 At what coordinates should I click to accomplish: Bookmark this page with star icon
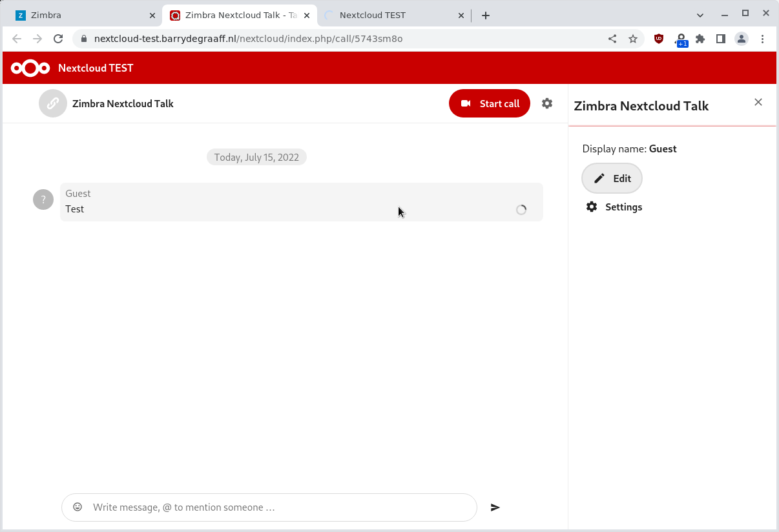click(633, 39)
